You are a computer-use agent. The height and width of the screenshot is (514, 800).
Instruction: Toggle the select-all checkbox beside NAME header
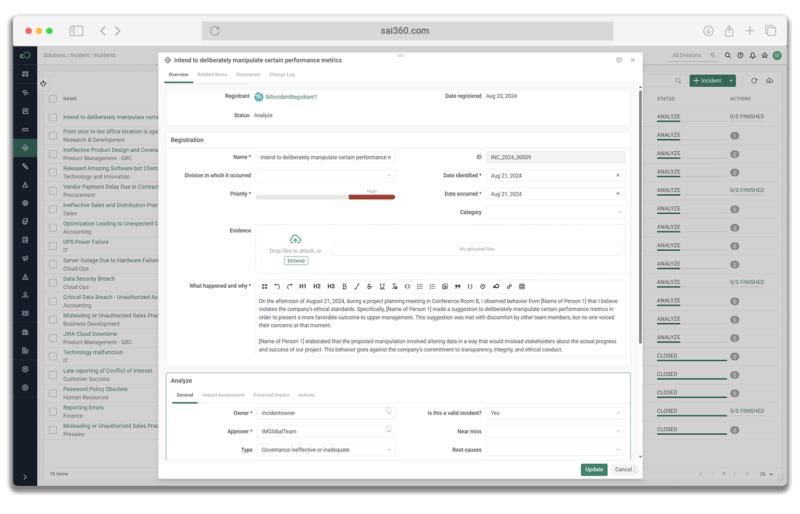pos(53,99)
